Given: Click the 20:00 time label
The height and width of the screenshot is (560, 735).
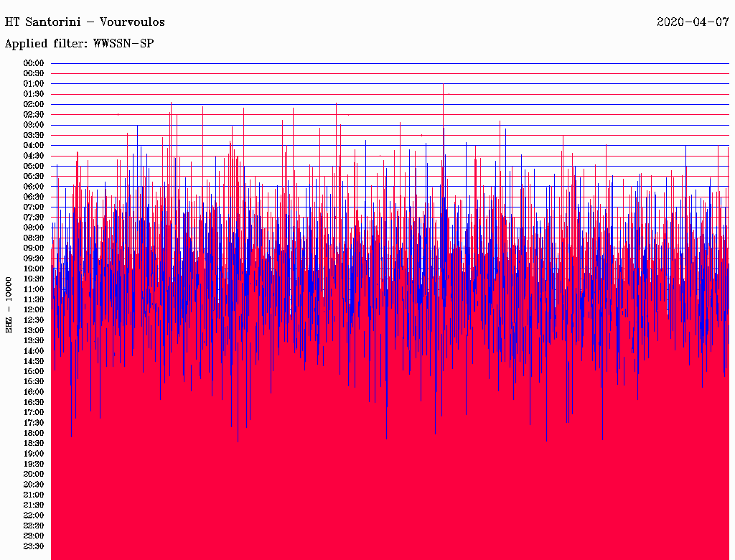Looking at the screenshot, I should click(34, 474).
